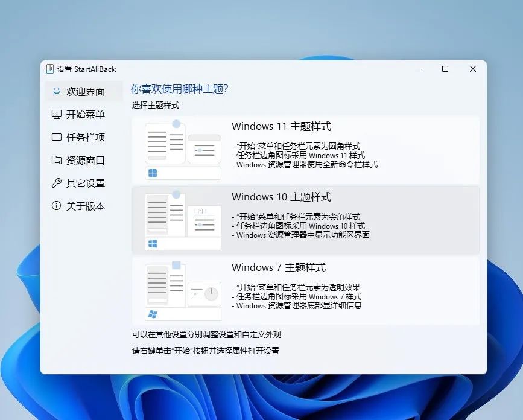Click the note 请右键单击'开始'按钮并选择属性打开设置

tap(206, 351)
